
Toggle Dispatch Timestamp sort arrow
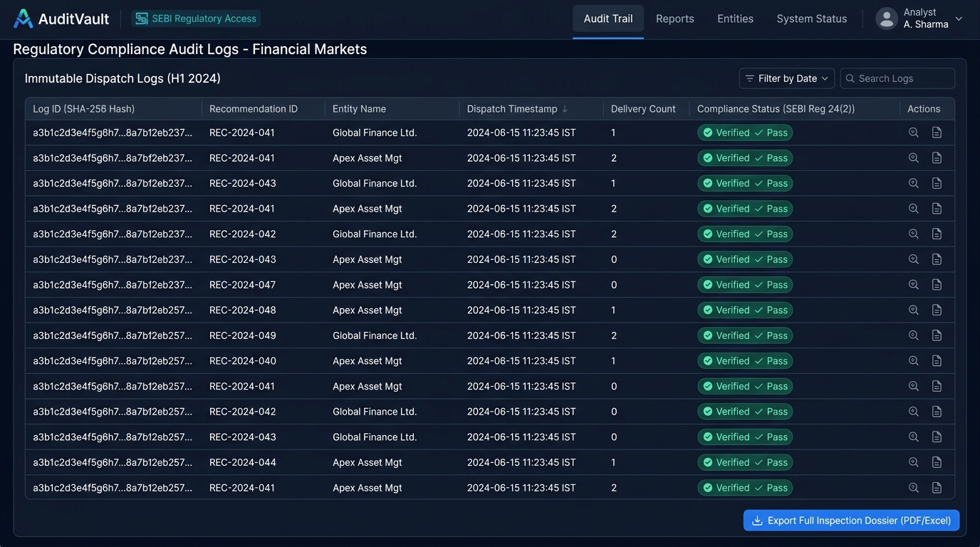pos(565,109)
